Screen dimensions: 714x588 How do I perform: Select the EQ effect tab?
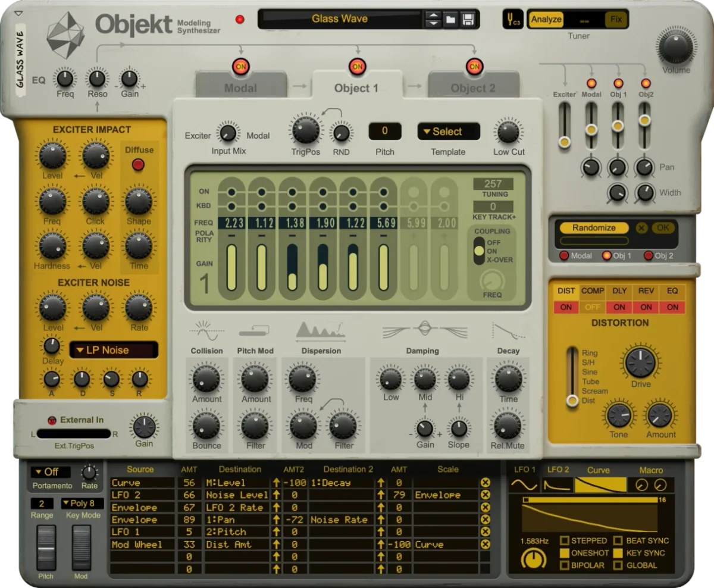click(x=672, y=291)
